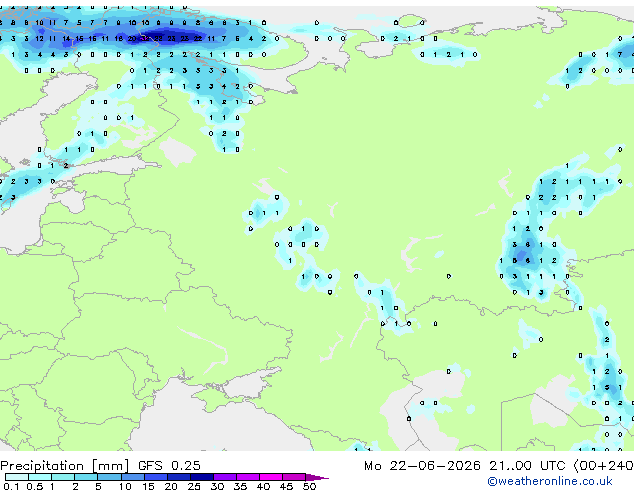
Task: Select the 30–35 mm purple legend swatch
Action: pyautogui.click(x=224, y=477)
